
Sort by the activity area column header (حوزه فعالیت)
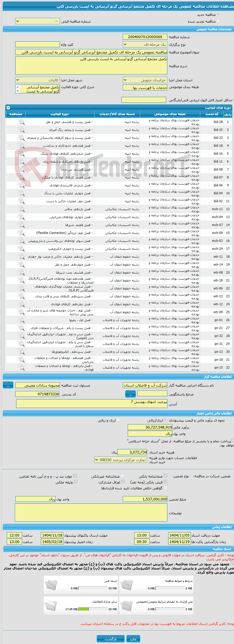click(60, 114)
